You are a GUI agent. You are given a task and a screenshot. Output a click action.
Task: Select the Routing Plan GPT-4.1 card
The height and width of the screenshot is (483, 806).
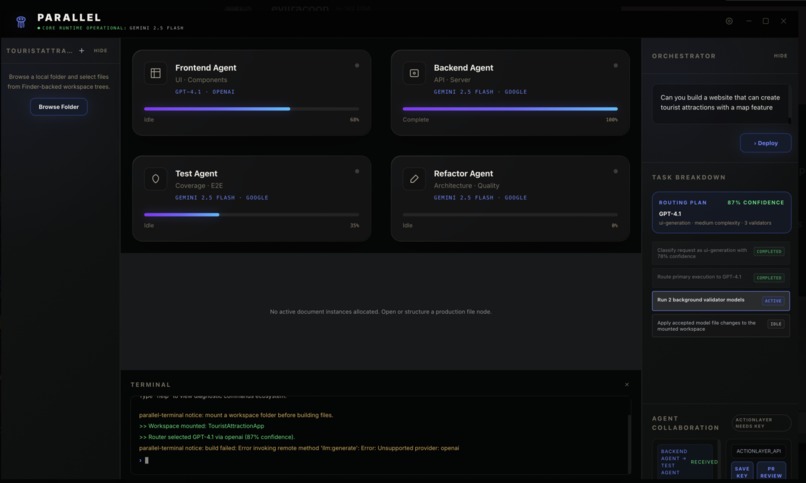(721, 212)
